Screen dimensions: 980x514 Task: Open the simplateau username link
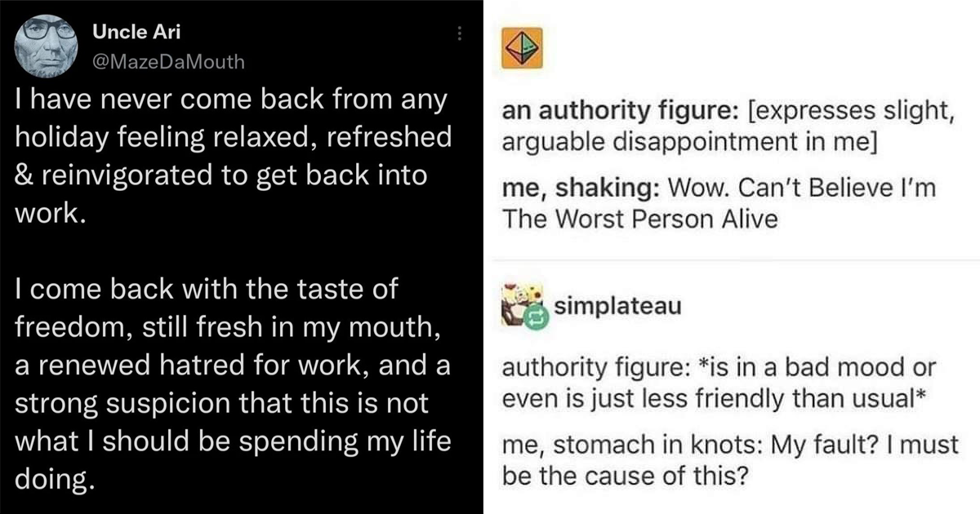click(604, 306)
